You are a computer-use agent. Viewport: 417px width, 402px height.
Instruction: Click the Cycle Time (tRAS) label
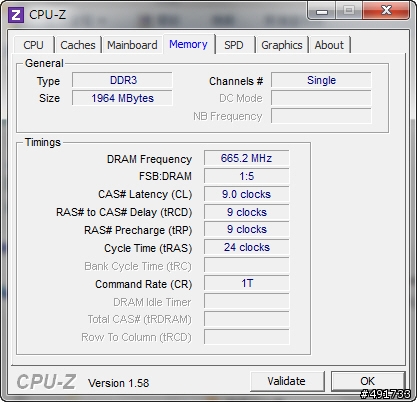point(148,248)
